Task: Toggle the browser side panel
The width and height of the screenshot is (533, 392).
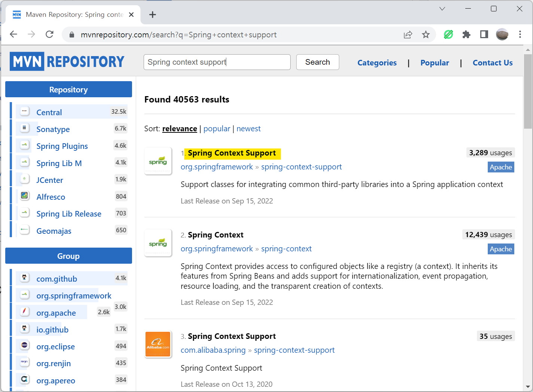Action: [484, 34]
